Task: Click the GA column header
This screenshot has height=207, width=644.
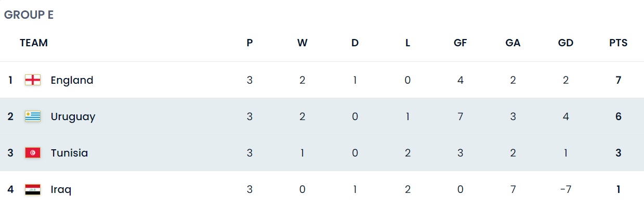Action: point(513,43)
